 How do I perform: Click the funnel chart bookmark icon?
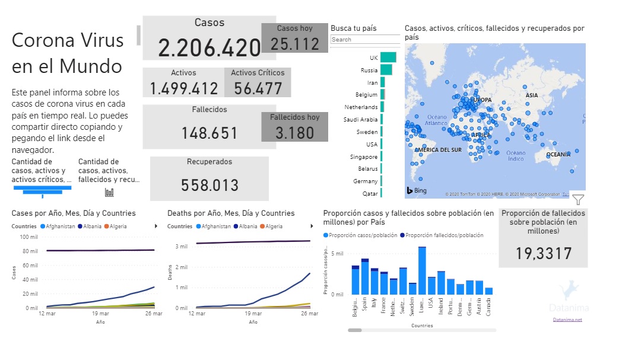pos(42,190)
